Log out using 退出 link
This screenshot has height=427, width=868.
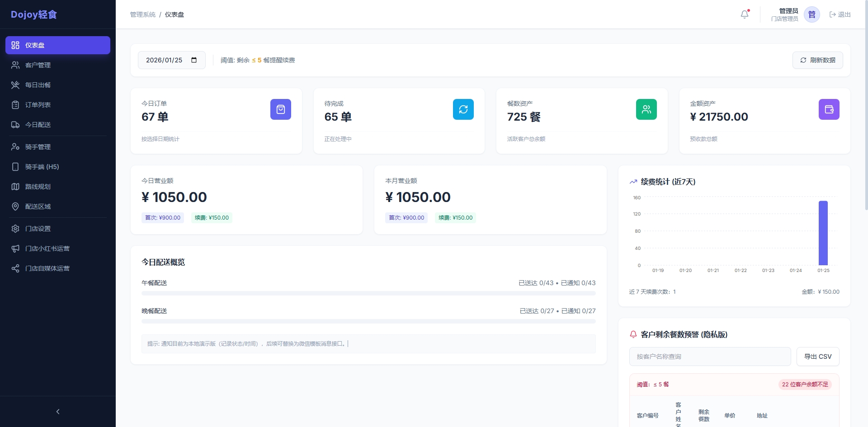[840, 14]
